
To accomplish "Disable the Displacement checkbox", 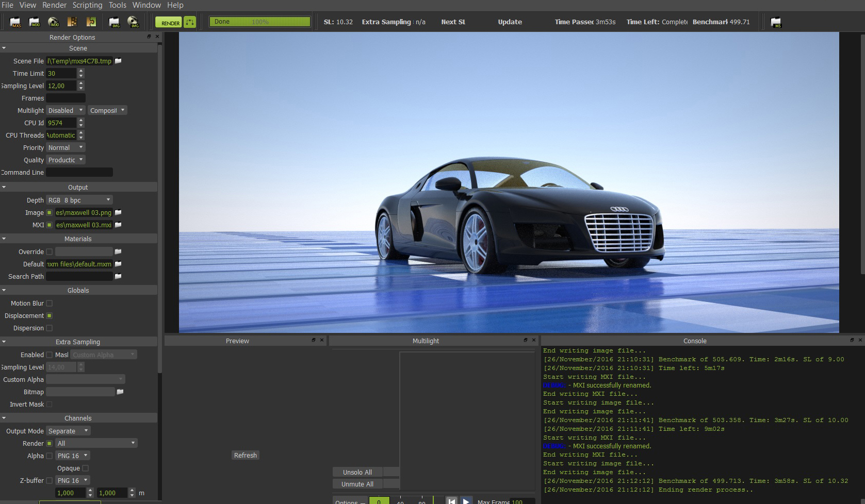I will [x=50, y=315].
